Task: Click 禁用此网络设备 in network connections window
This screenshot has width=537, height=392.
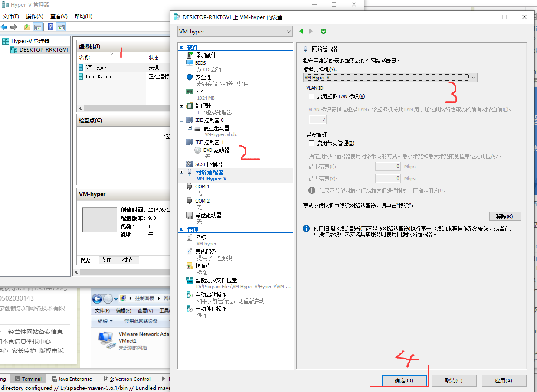Action: (141, 321)
